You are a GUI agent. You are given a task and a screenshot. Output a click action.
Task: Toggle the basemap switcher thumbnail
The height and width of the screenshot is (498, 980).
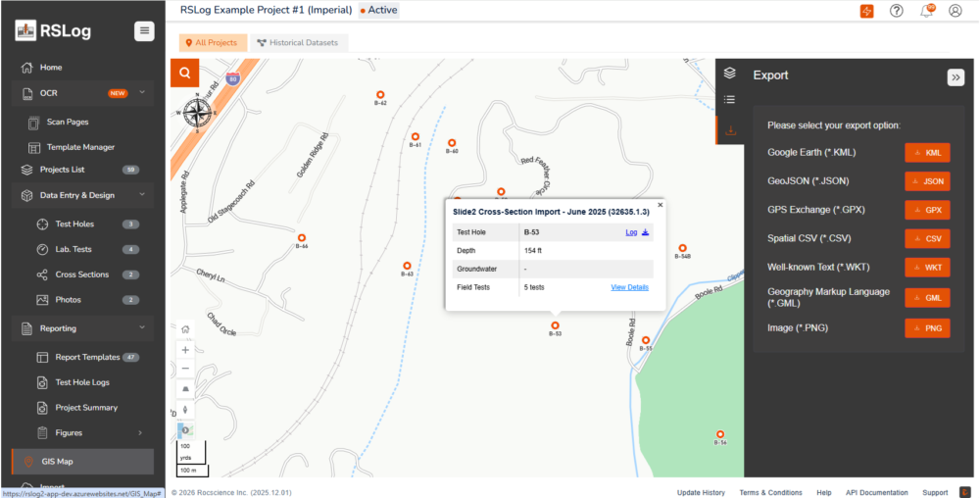pyautogui.click(x=186, y=429)
